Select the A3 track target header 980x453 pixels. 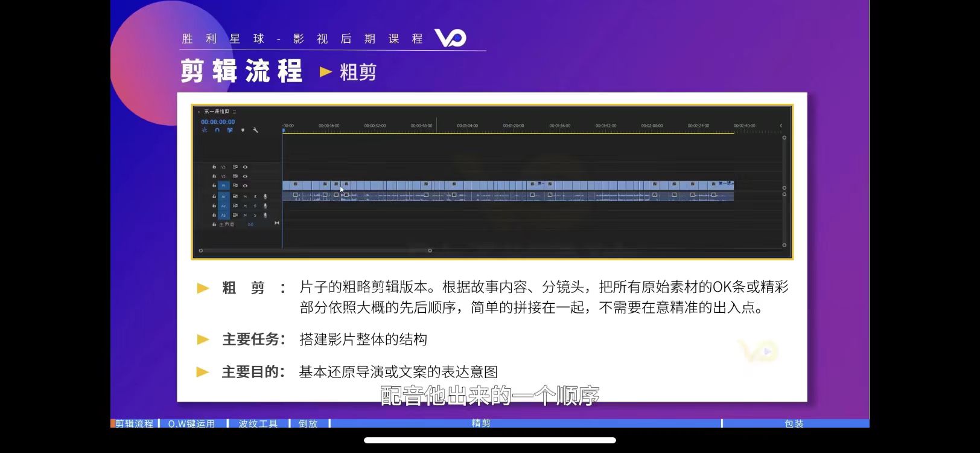(223, 215)
